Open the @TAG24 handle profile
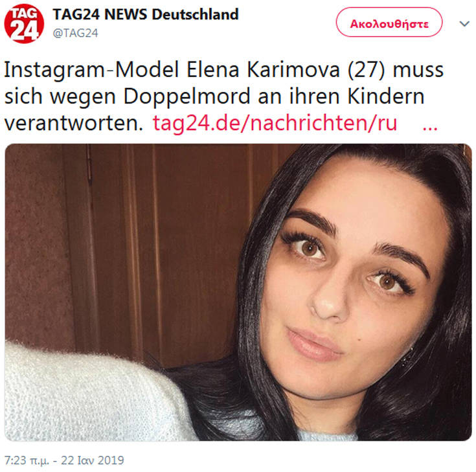476x472 pixels. 75,33
